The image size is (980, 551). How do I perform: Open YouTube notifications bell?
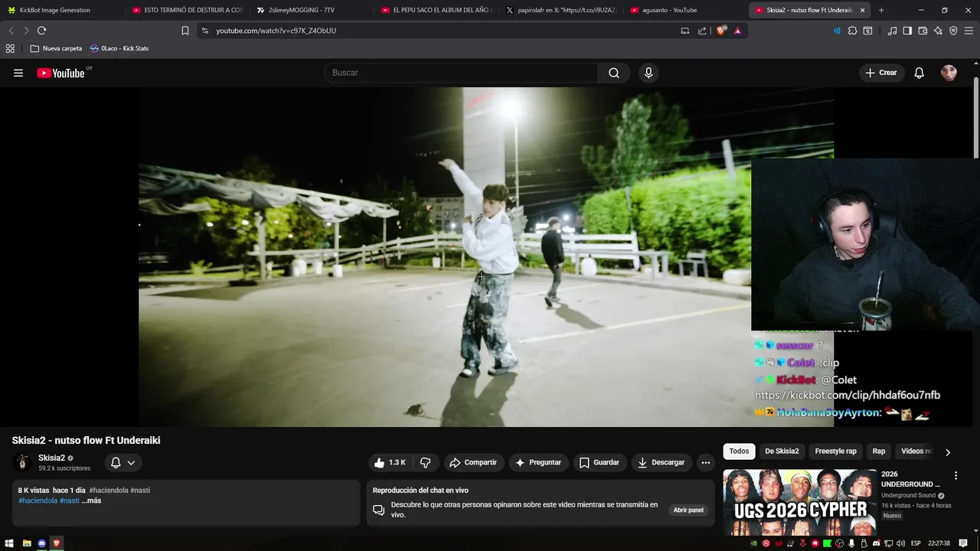pos(920,73)
